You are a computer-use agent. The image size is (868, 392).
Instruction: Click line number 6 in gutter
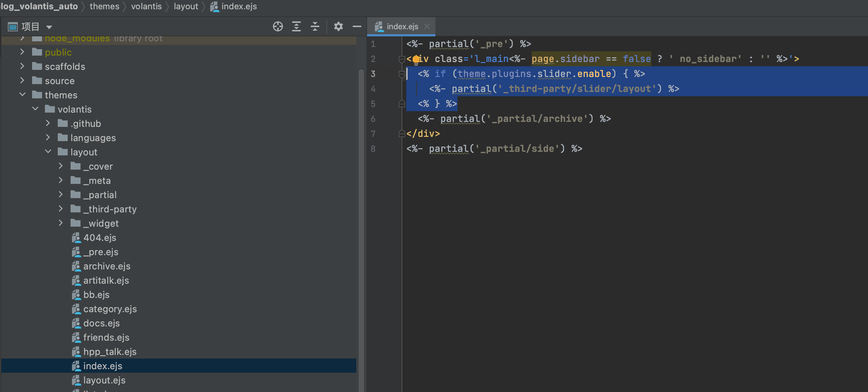pyautogui.click(x=373, y=119)
